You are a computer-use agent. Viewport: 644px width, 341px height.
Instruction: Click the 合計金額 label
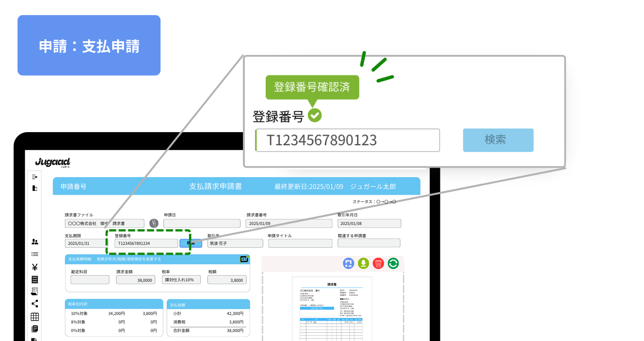(181, 331)
